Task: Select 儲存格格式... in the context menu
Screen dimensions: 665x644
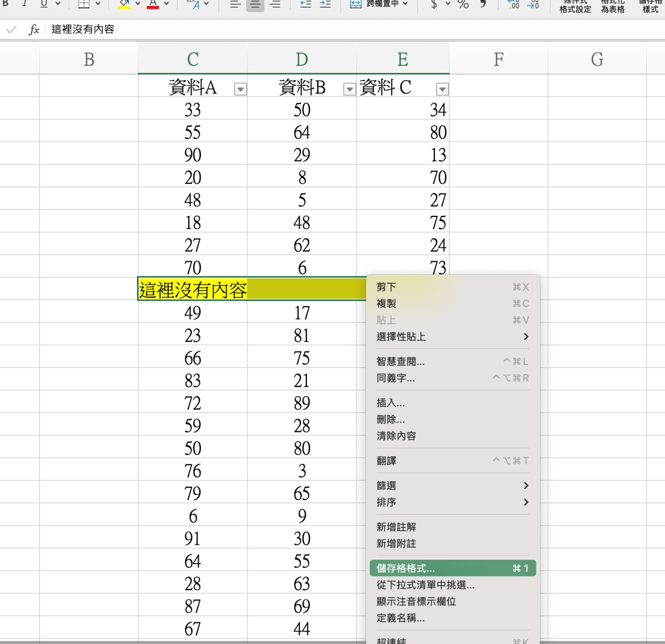Action: click(405, 568)
